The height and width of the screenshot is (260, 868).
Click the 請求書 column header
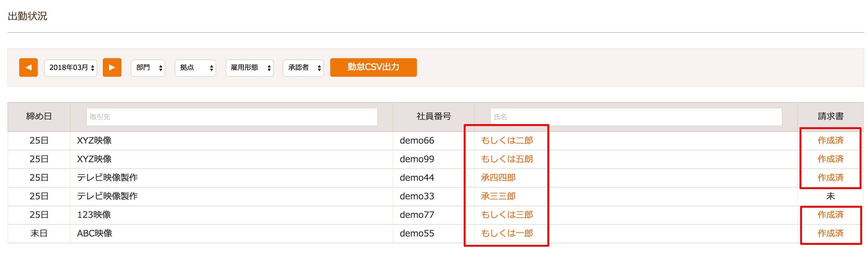830,116
